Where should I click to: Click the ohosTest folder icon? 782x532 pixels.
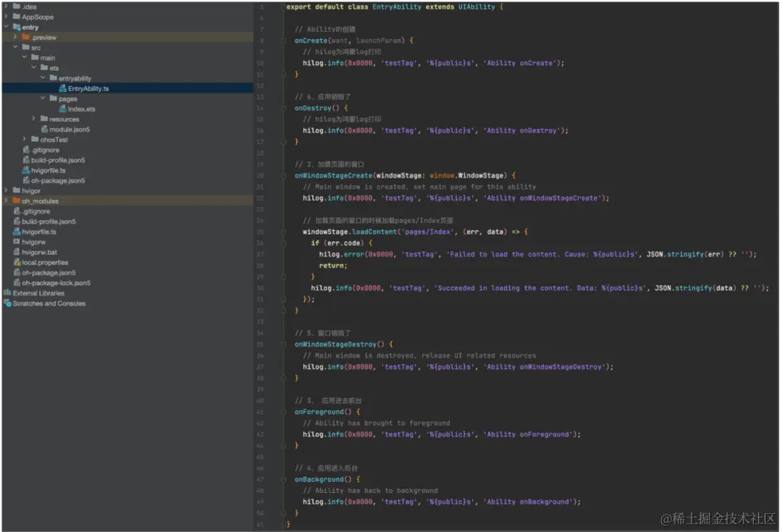coord(35,139)
